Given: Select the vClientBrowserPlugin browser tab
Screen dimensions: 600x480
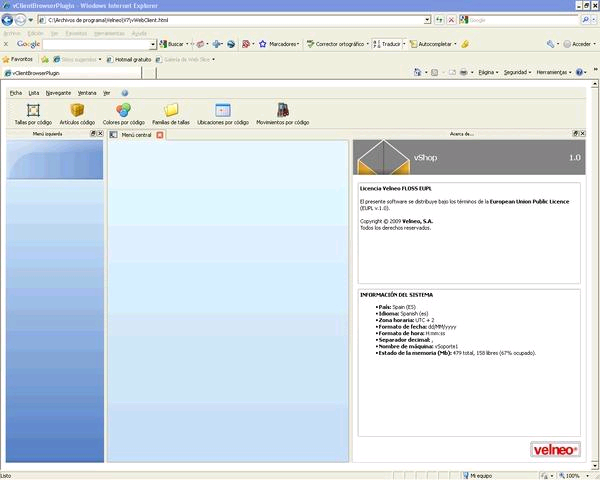Looking at the screenshot, I should 72,73.
